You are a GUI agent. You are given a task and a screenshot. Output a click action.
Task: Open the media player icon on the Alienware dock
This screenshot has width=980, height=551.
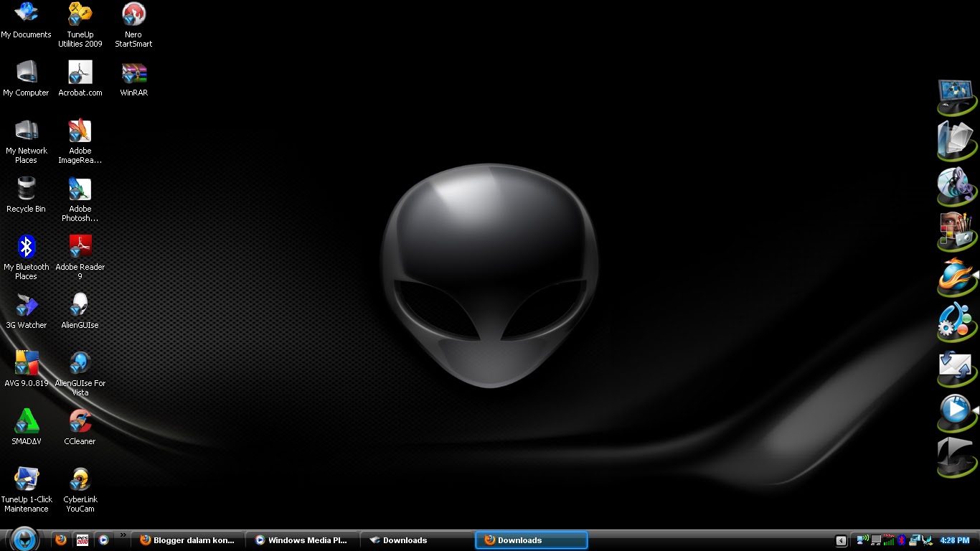(956, 413)
